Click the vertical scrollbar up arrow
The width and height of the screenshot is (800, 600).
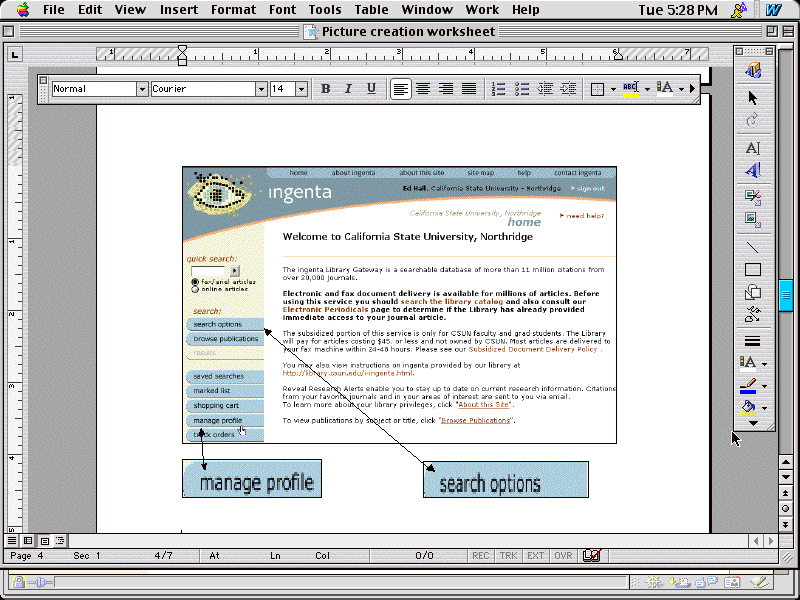click(786, 462)
